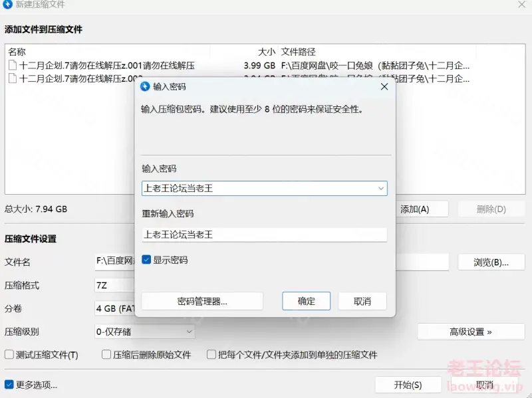Select the first file icon ending z.001
This screenshot has width=532, height=398.
[x=13, y=65]
